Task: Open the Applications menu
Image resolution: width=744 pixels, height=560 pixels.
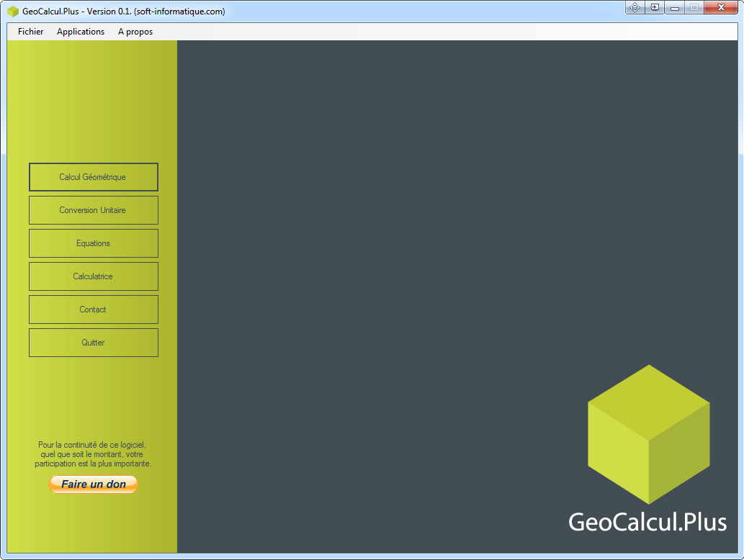Action: [81, 32]
